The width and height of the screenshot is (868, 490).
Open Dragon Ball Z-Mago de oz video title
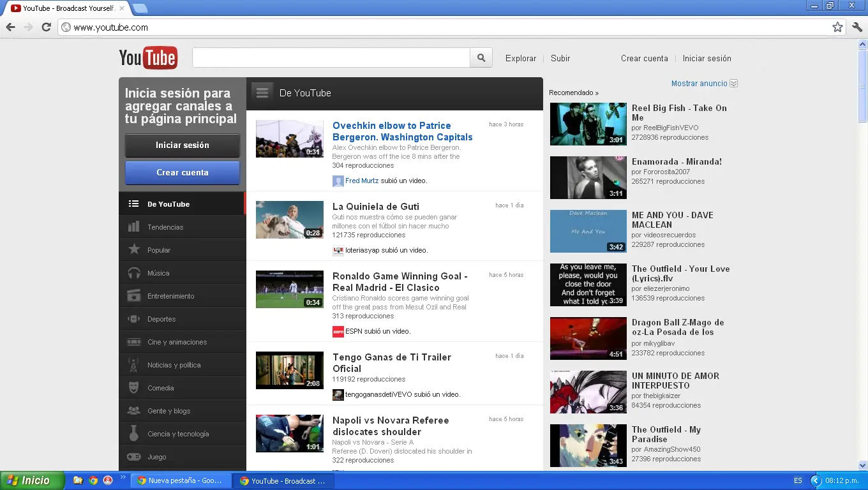[678, 327]
